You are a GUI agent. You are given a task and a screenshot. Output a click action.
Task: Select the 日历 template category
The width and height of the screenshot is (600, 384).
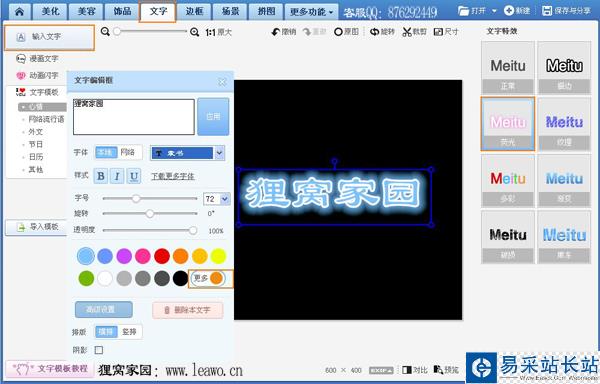36,157
